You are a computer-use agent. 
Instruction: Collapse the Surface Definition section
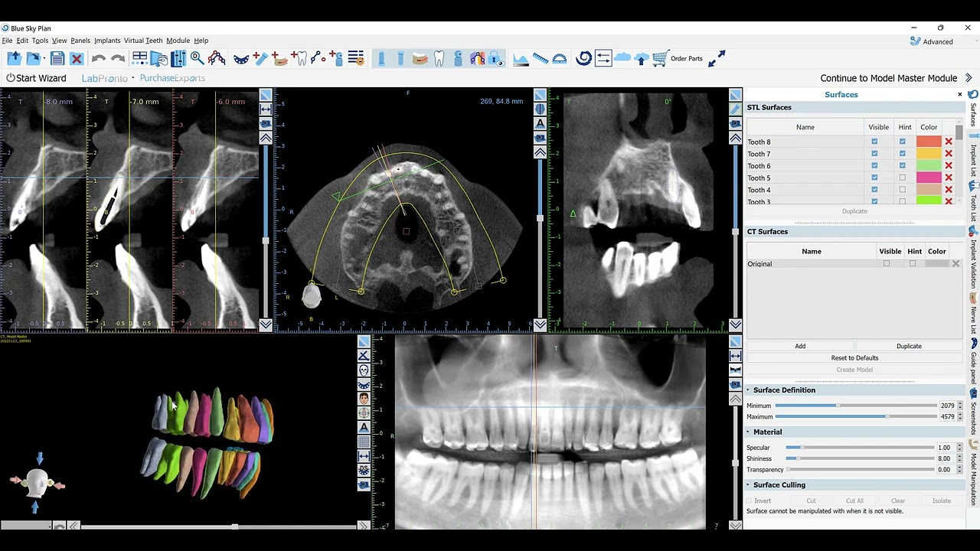click(x=749, y=390)
